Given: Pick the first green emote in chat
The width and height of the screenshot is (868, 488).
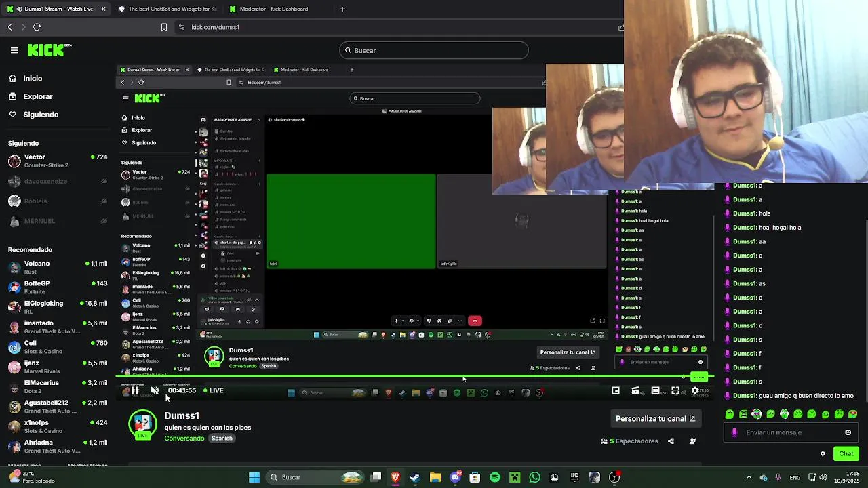Looking at the screenshot, I should (729, 414).
